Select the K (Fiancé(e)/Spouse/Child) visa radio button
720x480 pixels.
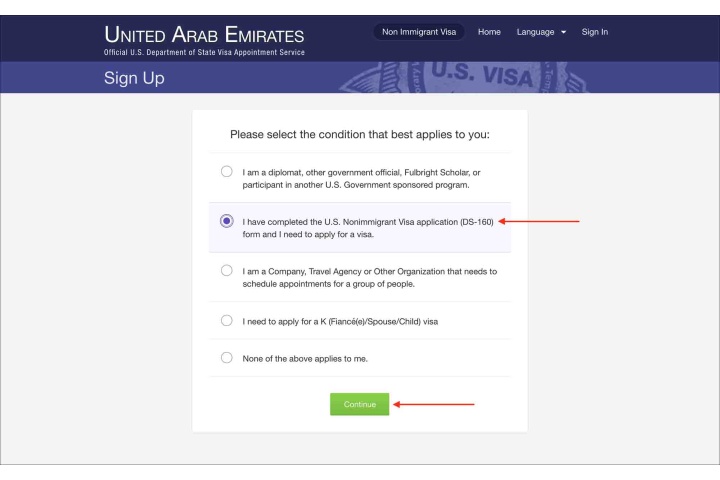pos(226,321)
